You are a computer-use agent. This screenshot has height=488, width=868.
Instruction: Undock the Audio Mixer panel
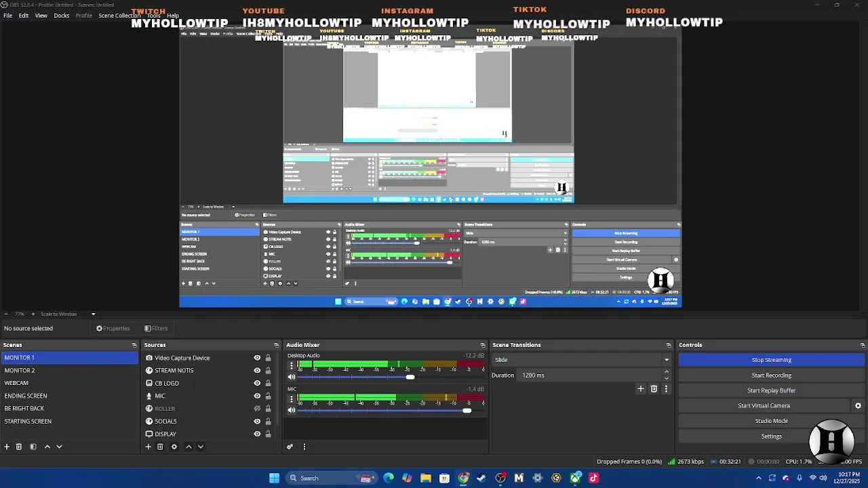pyautogui.click(x=483, y=345)
